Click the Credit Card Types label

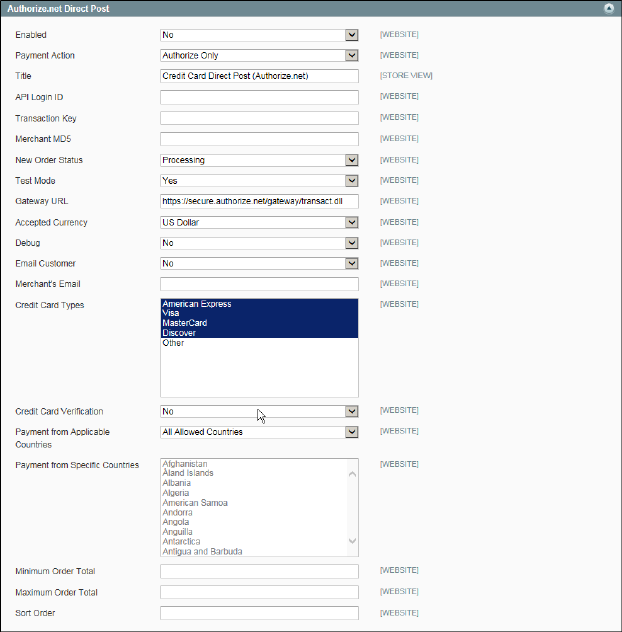[x=50, y=305]
